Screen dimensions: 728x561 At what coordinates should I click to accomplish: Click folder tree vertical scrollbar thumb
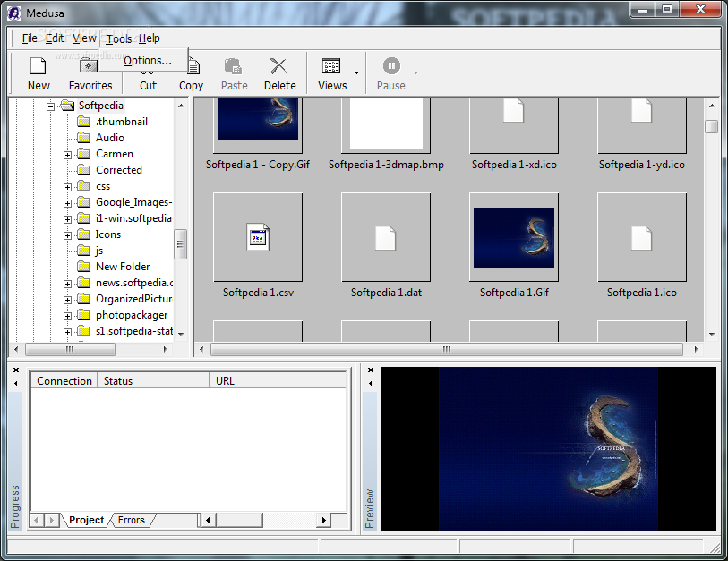click(x=180, y=244)
